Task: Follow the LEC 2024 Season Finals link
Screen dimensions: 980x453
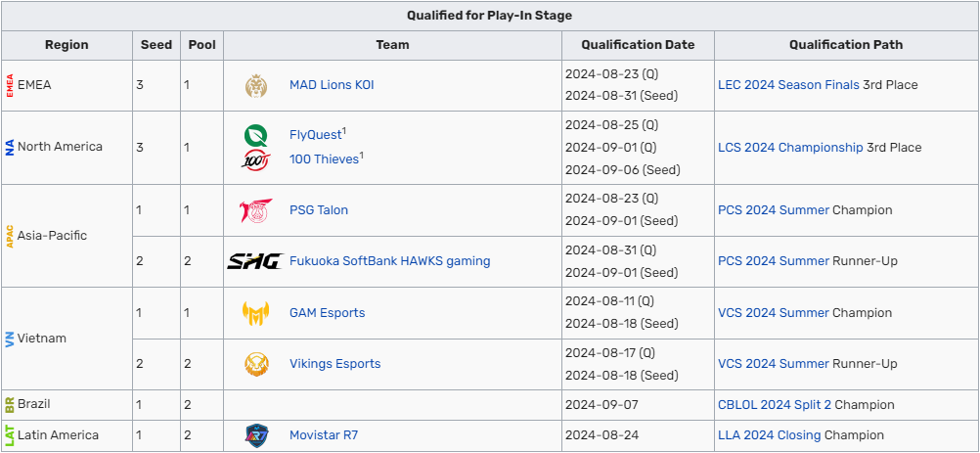Action: click(788, 85)
